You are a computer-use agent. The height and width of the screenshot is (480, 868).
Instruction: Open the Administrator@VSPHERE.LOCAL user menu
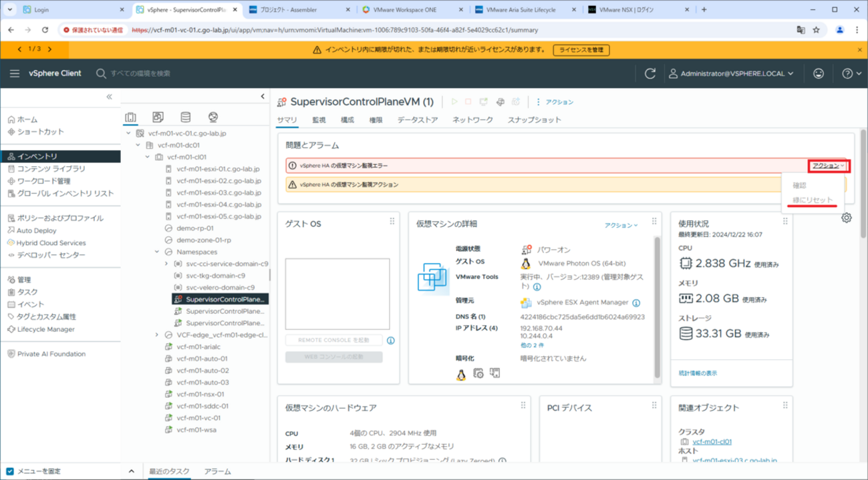coord(732,73)
